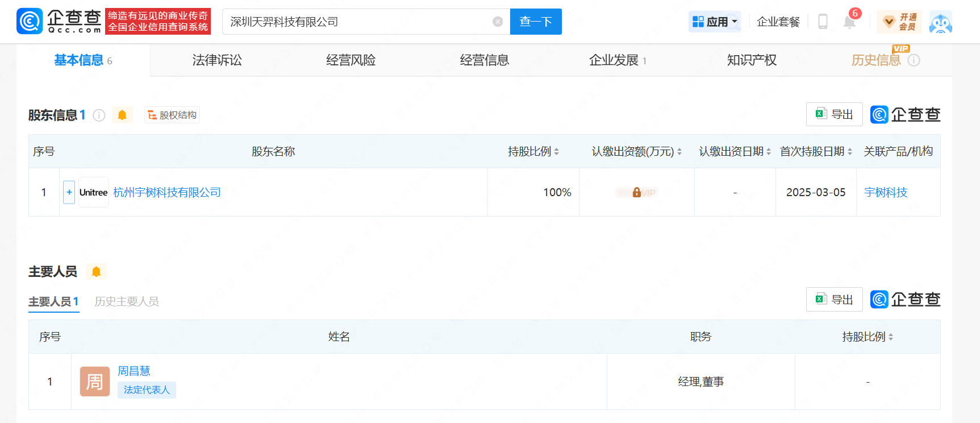Click the 2025-03-05 date cell
Screen dimensions: 980x423
tap(816, 193)
